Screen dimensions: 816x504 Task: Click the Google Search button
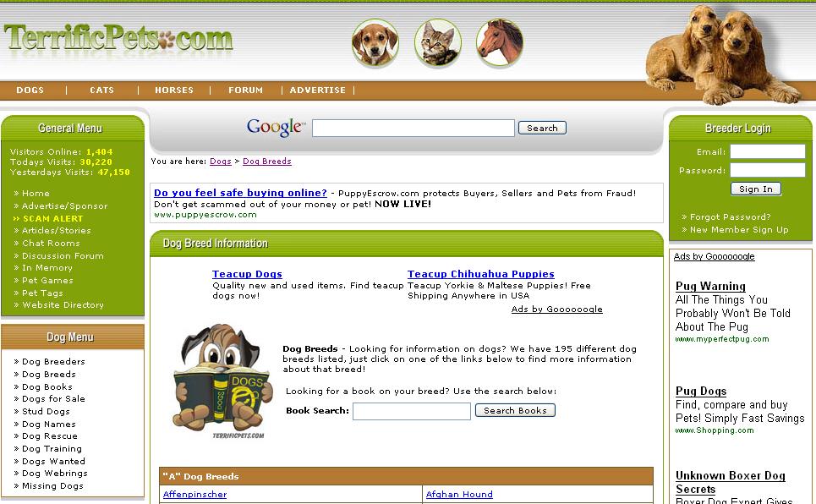click(x=542, y=128)
